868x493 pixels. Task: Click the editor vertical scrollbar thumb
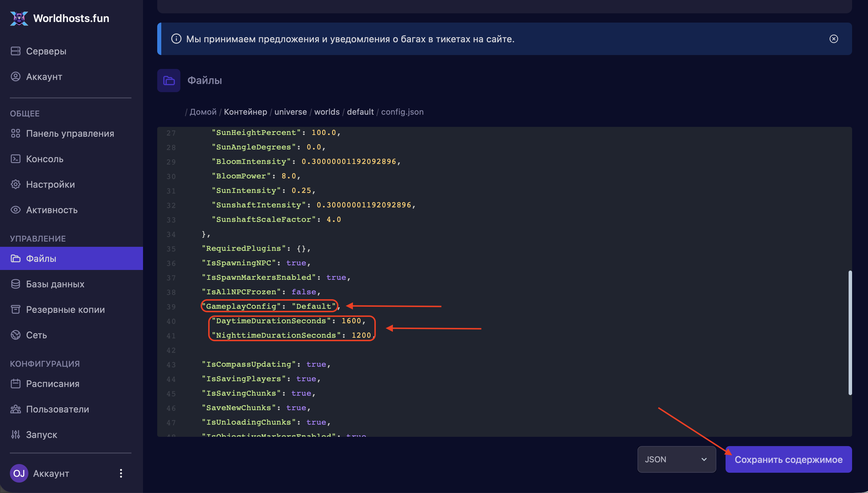[x=850, y=333]
